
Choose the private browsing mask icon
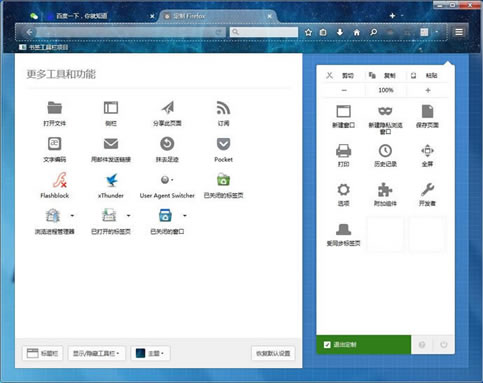385,111
